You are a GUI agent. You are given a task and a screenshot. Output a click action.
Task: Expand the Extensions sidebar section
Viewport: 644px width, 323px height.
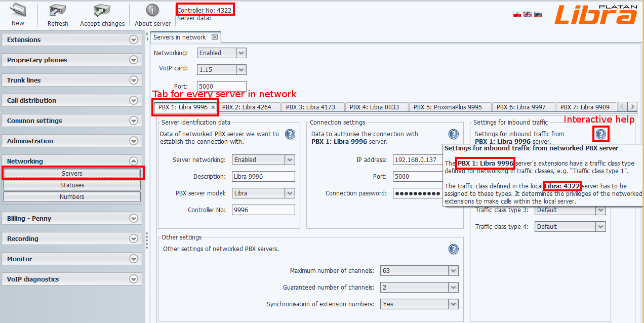click(133, 39)
